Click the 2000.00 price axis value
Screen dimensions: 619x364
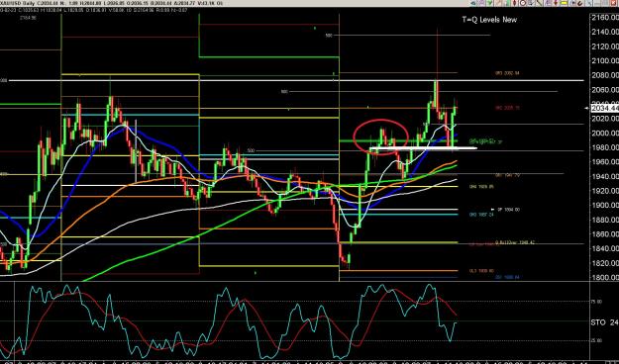point(605,133)
